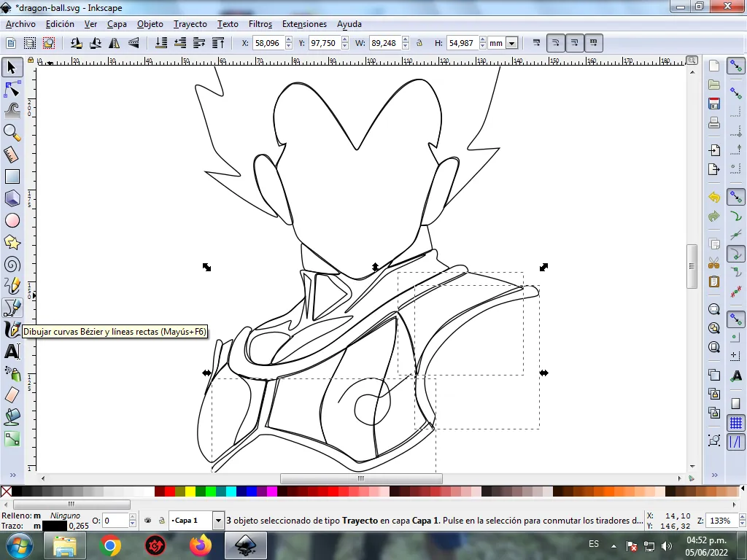Screen dimensions: 747x560
Task: Select the Rectangle tool
Action: (12, 176)
